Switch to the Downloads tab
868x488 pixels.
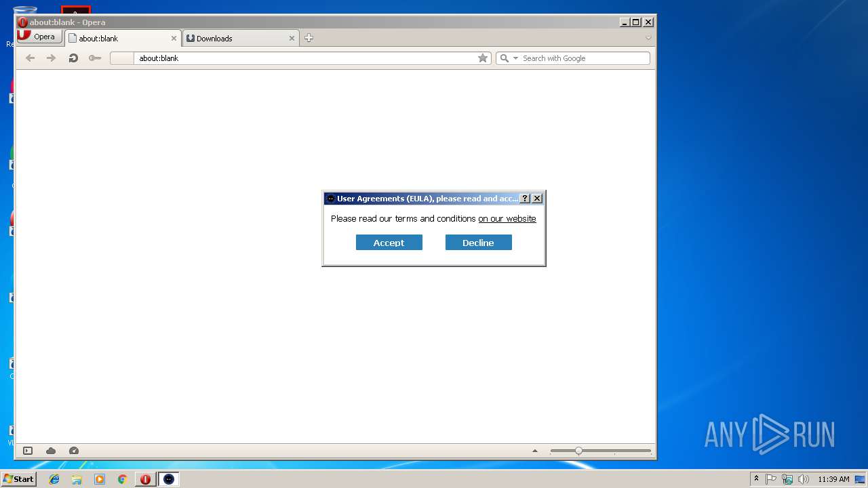click(x=241, y=39)
